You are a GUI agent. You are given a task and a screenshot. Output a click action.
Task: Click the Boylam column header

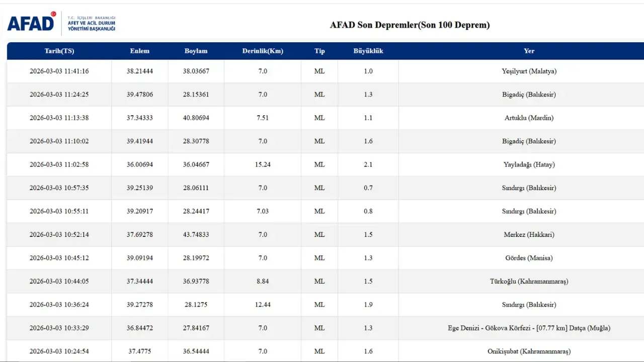196,51
